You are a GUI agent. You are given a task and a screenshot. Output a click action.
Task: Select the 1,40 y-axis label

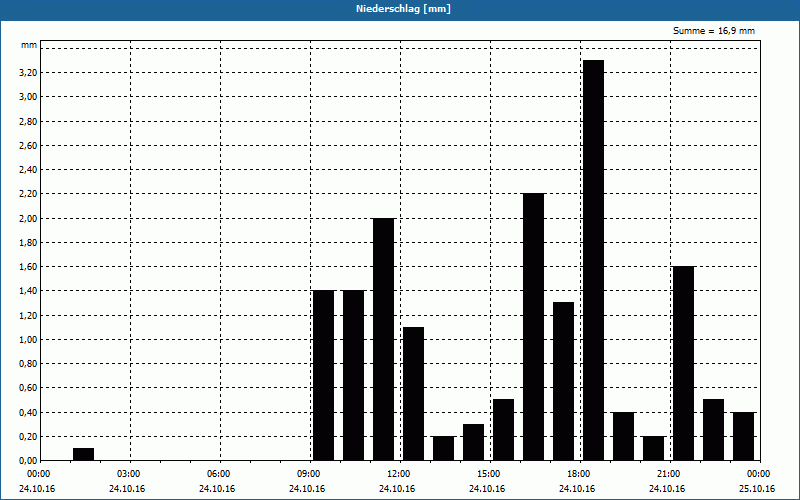[x=28, y=291]
